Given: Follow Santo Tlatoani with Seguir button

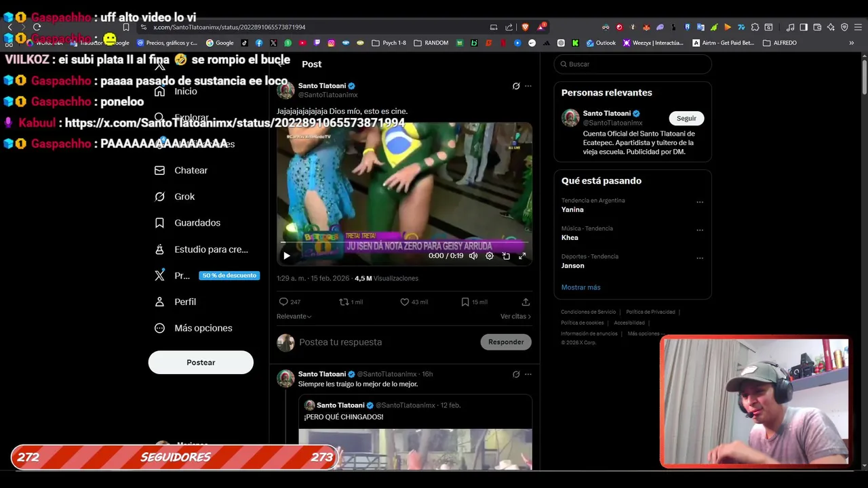Looking at the screenshot, I should 686,118.
